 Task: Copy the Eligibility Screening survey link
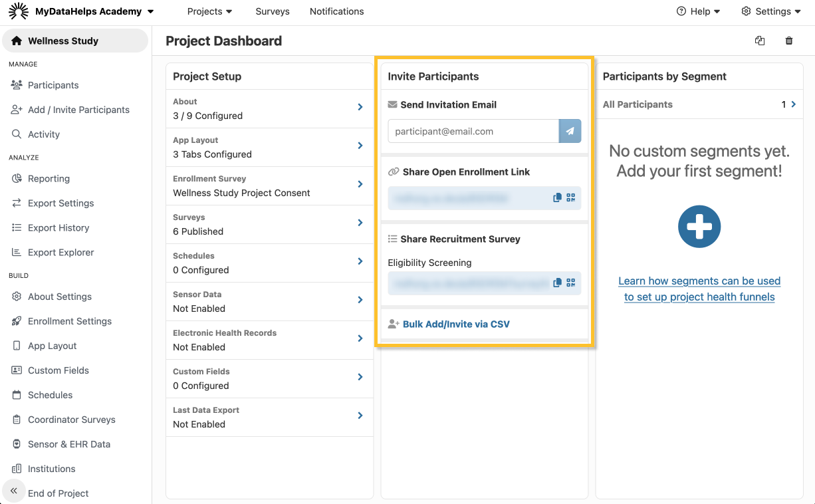(x=557, y=283)
